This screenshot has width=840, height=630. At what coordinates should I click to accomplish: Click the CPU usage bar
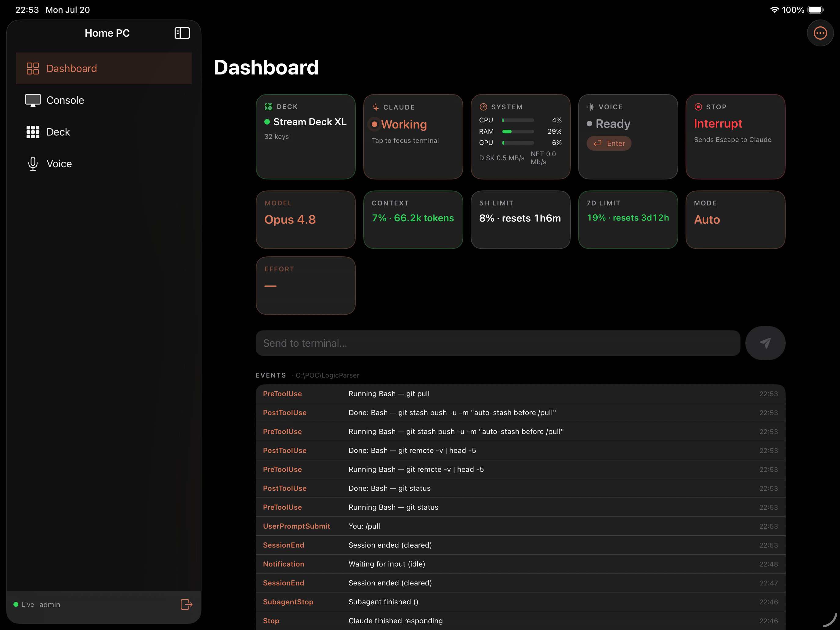point(518,120)
